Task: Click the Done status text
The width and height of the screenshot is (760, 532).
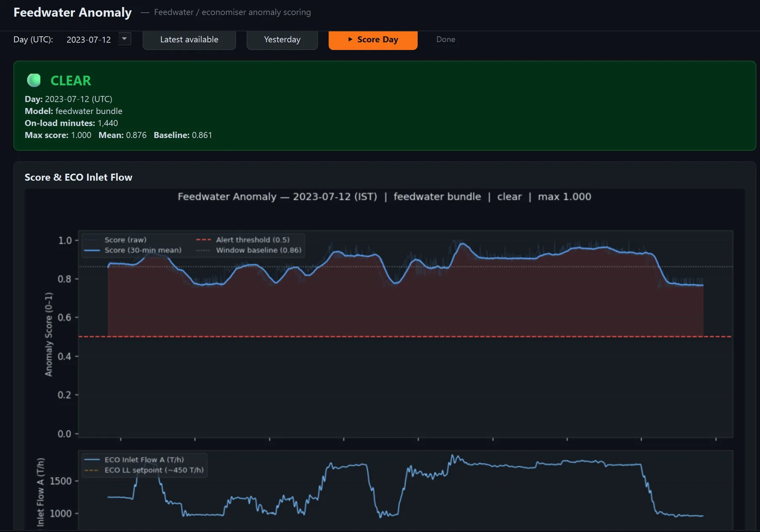Action: pyautogui.click(x=445, y=39)
